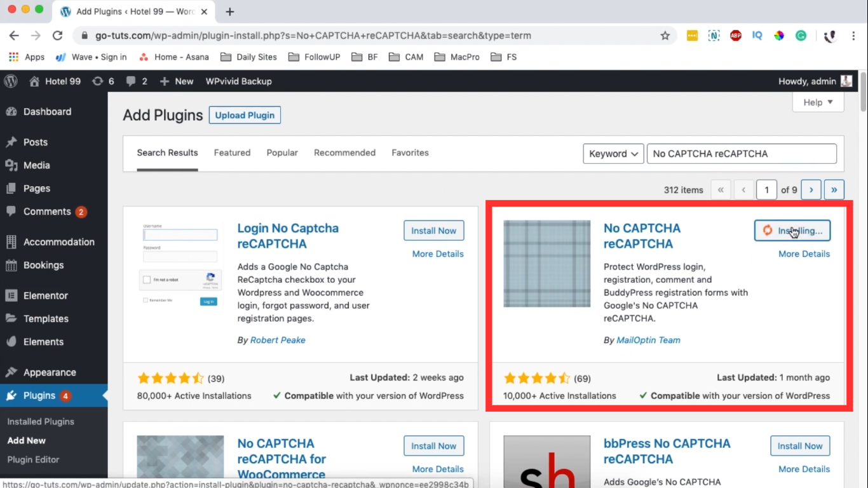Open the MailOptin Team author link
The width and height of the screenshot is (868, 488).
click(x=648, y=340)
